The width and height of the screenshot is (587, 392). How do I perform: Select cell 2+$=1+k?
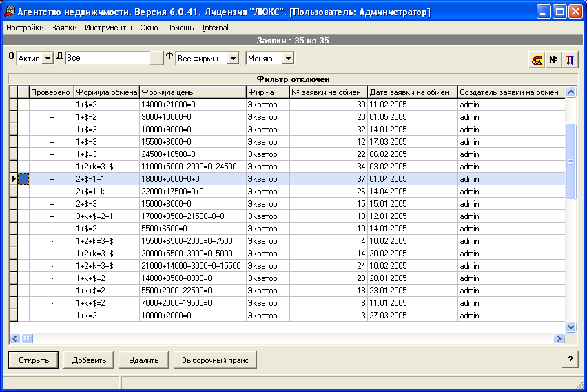(107, 192)
